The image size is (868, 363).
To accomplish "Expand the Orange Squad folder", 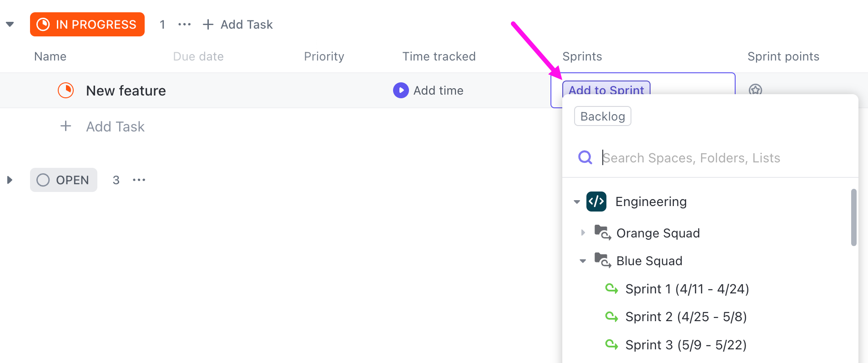I will click(584, 232).
